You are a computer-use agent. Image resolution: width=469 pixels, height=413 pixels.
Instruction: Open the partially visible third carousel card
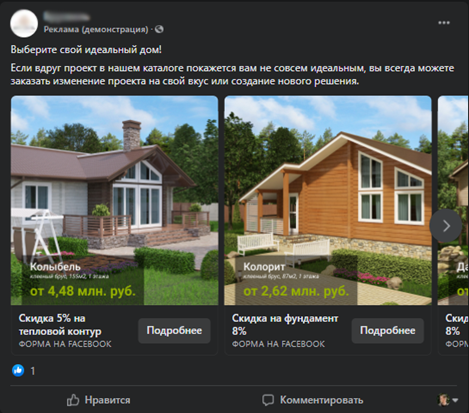click(453, 225)
